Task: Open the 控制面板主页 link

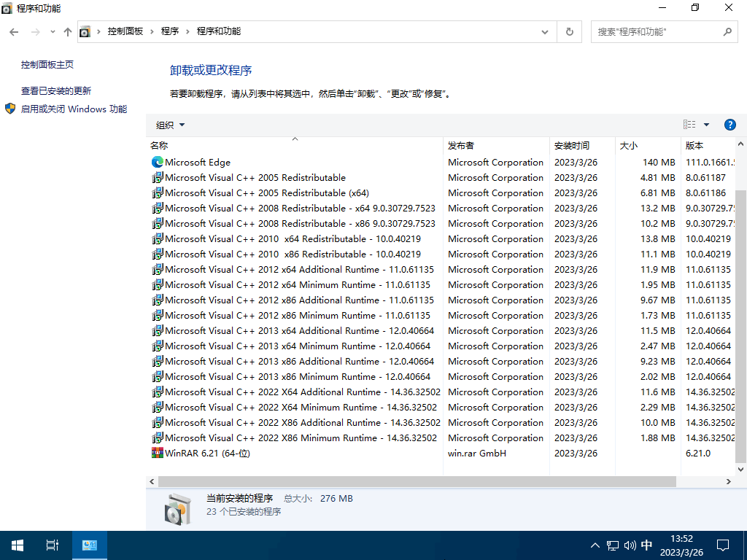Action: [x=47, y=64]
